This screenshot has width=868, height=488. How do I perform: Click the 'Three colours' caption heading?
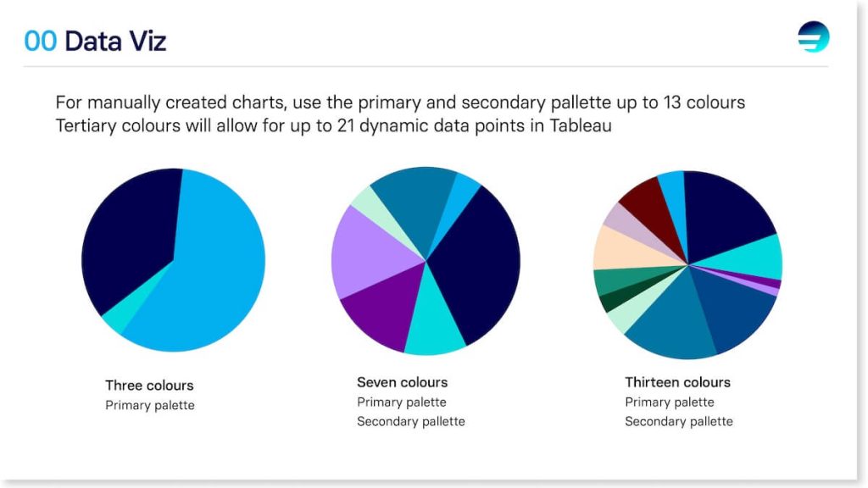[x=149, y=385]
